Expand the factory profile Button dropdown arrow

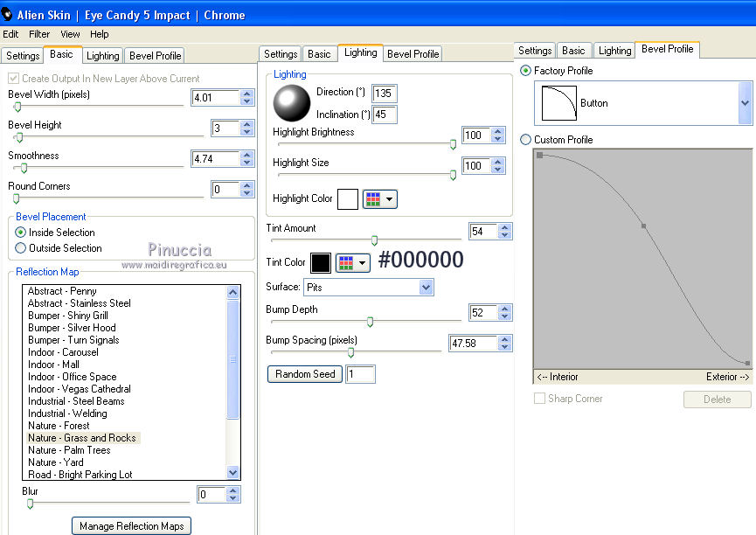point(745,103)
